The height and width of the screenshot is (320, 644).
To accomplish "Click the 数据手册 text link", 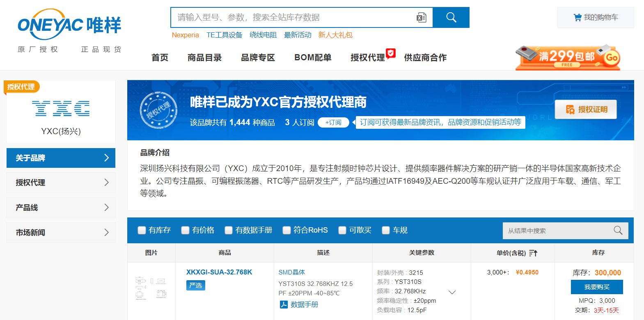I will pos(304,304).
